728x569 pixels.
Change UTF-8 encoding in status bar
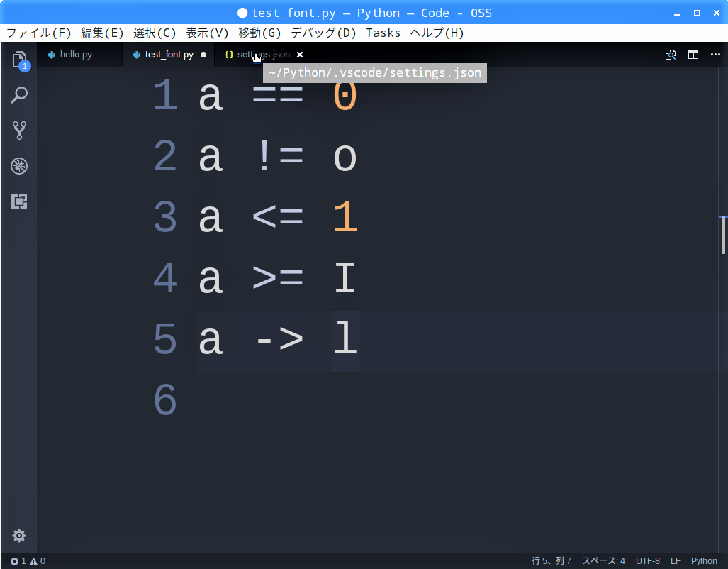pyautogui.click(x=648, y=561)
